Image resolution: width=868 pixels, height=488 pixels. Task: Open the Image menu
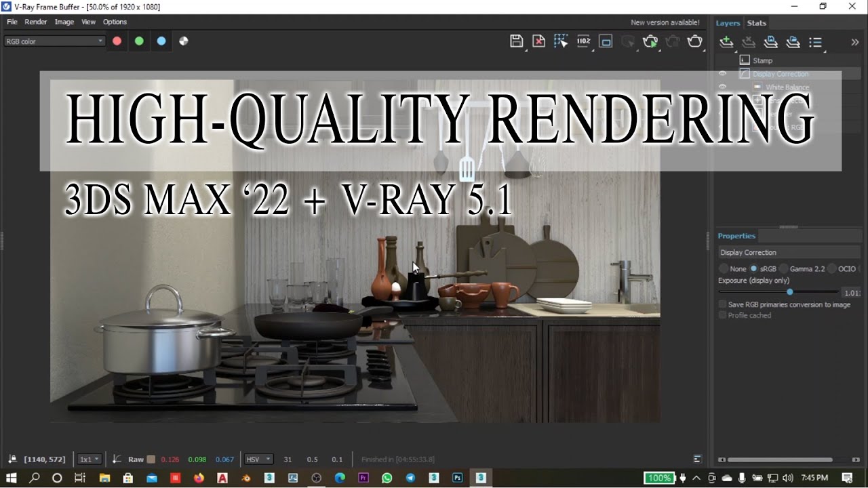click(64, 22)
